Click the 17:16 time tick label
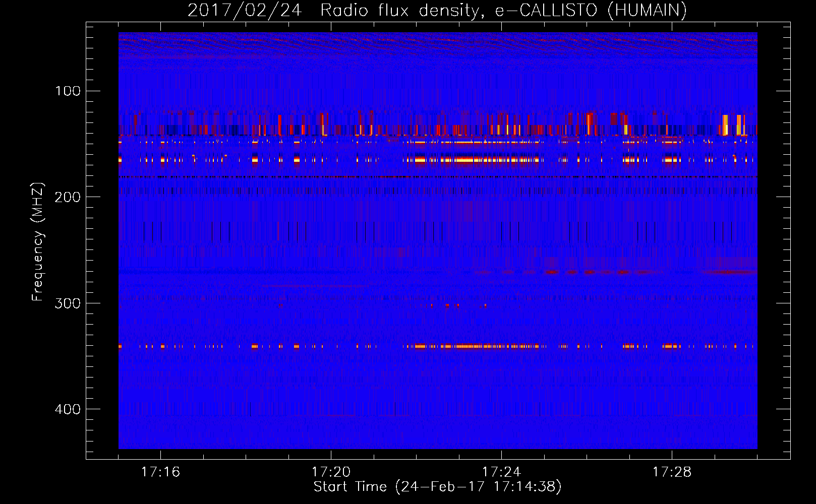The width and height of the screenshot is (816, 504). click(x=160, y=472)
